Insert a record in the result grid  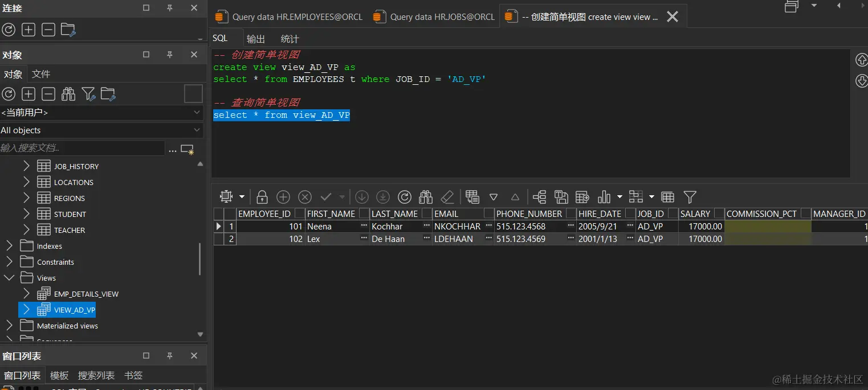[283, 197]
